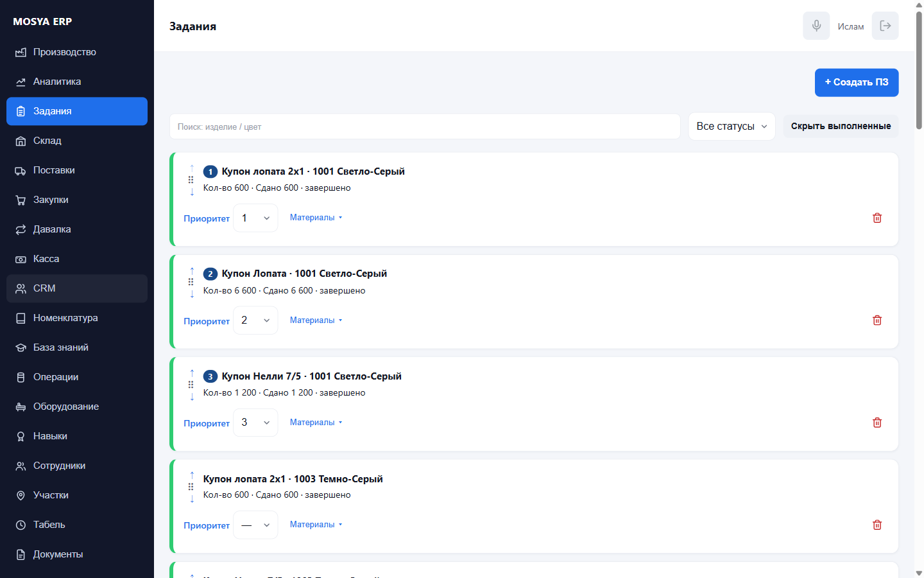Screen dimensions: 924x578
Task: Open Оборудование in the sidebar
Action: 77,407
